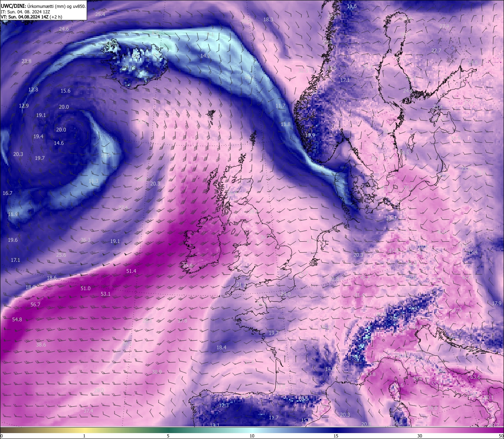The image size is (504, 439).
Task: Click the 54.8 value label
Action: 17,319
